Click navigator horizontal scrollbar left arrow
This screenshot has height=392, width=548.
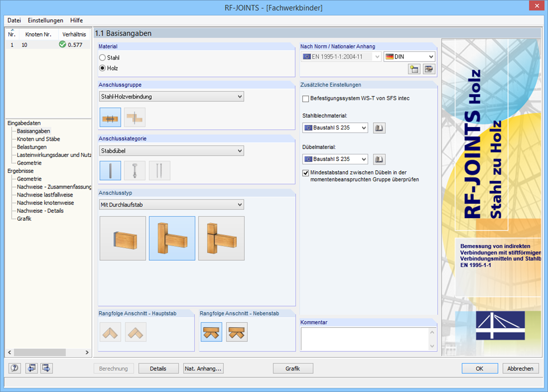10,352
